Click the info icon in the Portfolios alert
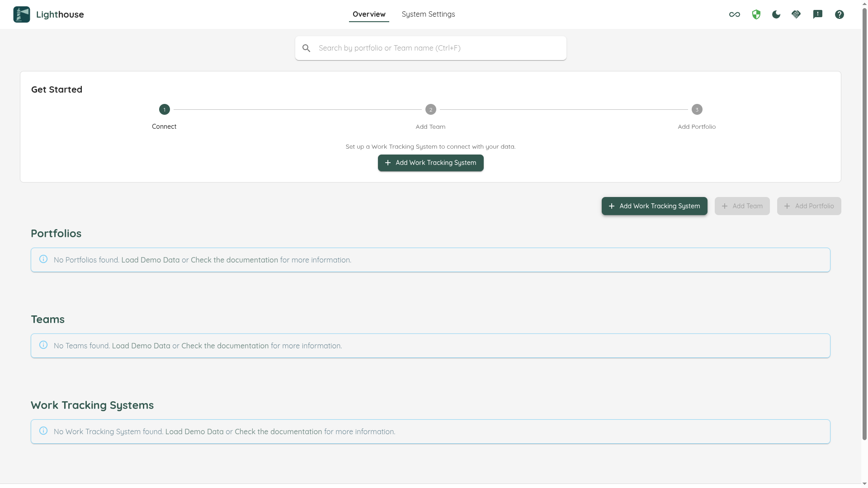Viewport: 868px width, 488px height. (x=43, y=259)
